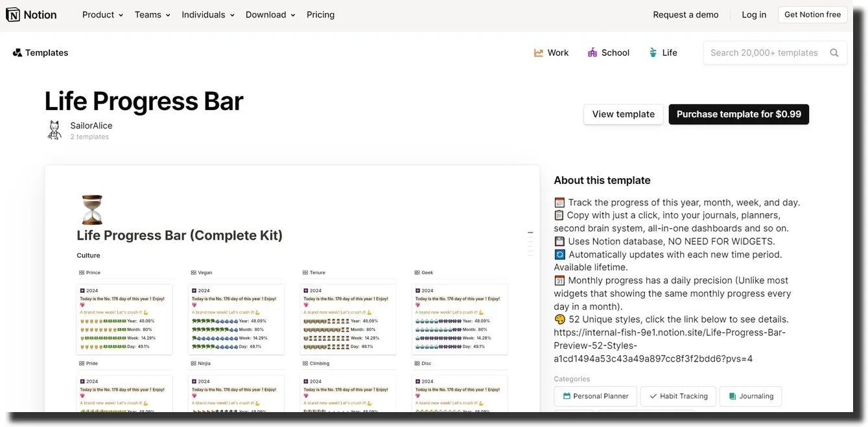Screen dimensions: 868x427
Task: Go to the Life templates category
Action: tap(663, 52)
